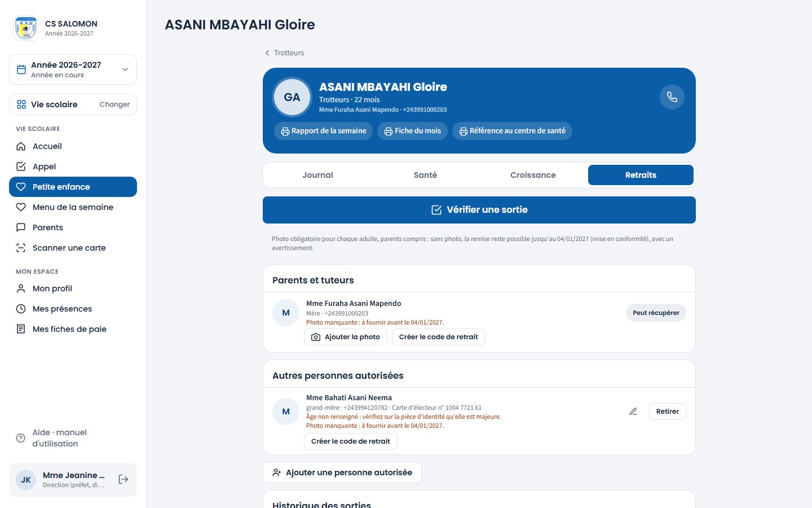
Task: Switch to the Santé tab
Action: coord(425,175)
